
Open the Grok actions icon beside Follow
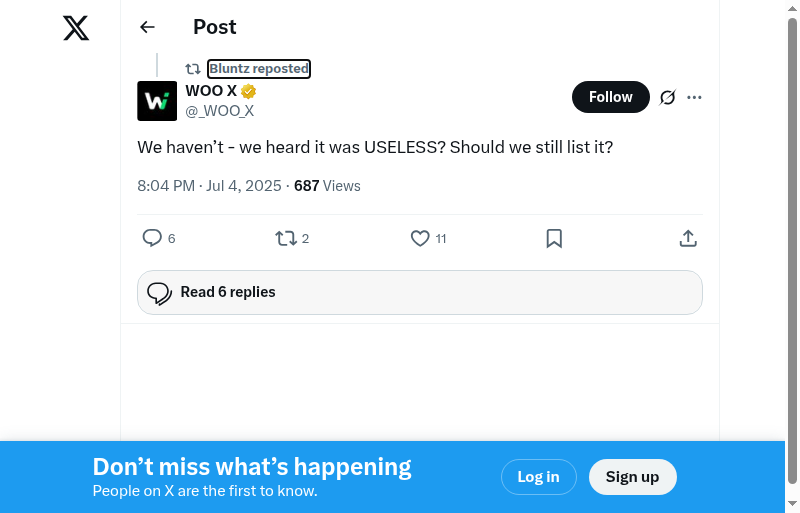pyautogui.click(x=668, y=97)
